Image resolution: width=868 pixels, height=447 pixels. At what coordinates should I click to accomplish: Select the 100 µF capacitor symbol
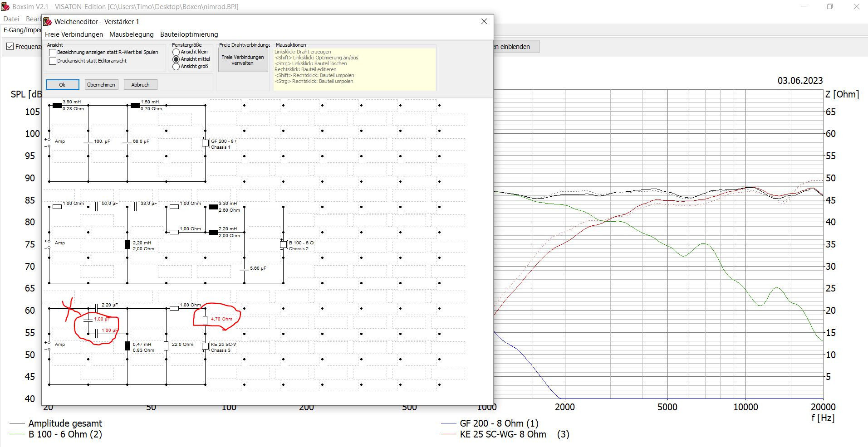(x=88, y=142)
